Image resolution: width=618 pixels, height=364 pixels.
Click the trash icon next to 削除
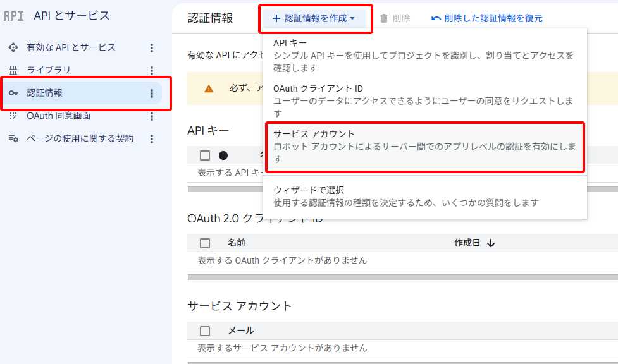[384, 18]
